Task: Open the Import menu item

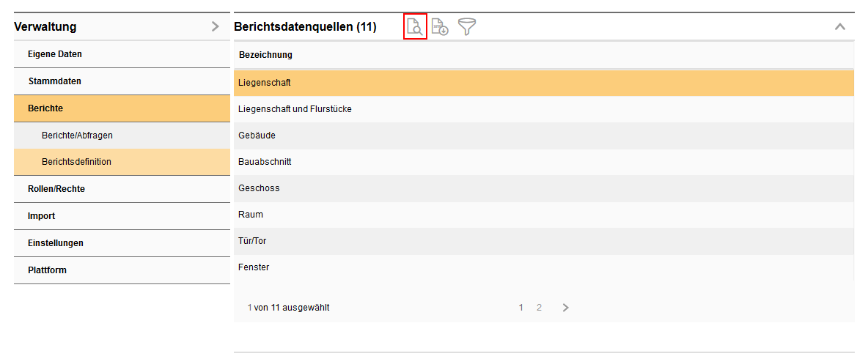Action: (42, 216)
